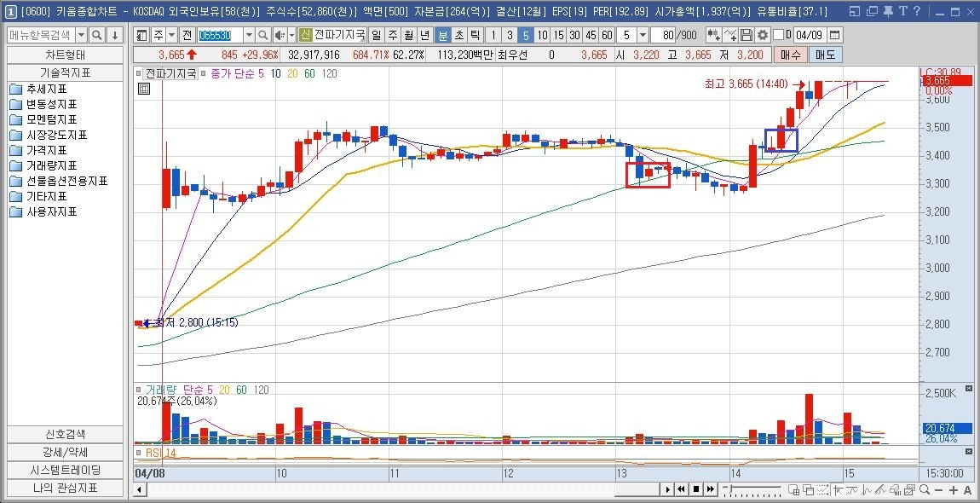This screenshot has width=980, height=503.
Task: Open chart settings gear icon
Action: click(x=763, y=35)
